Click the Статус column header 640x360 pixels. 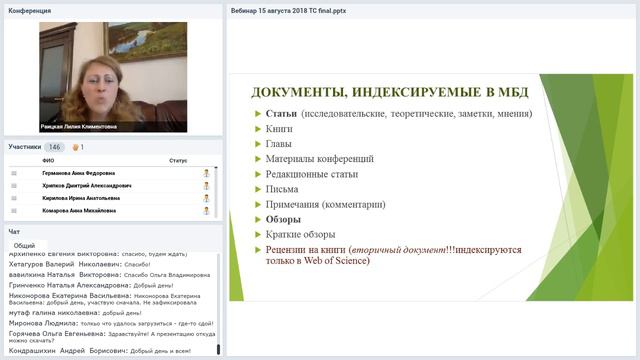pos(178,160)
